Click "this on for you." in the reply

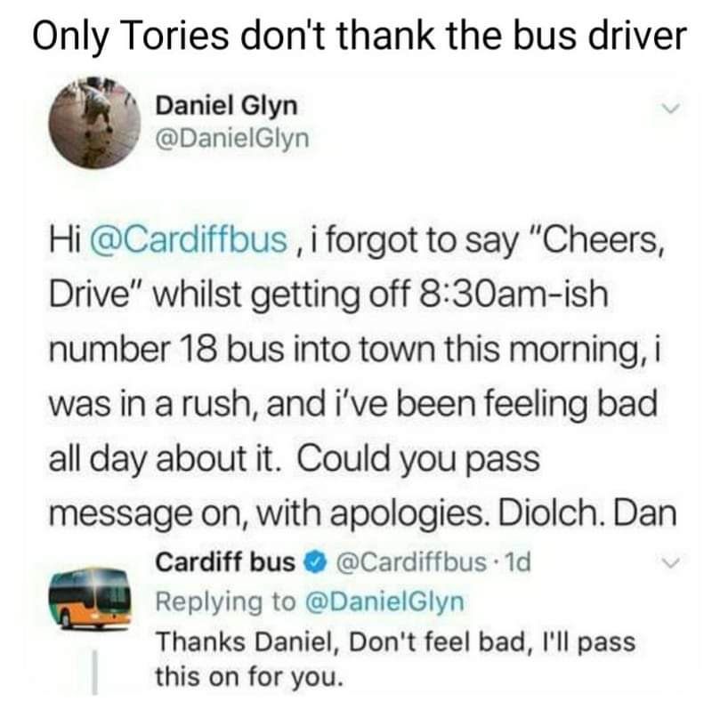pos(250,676)
